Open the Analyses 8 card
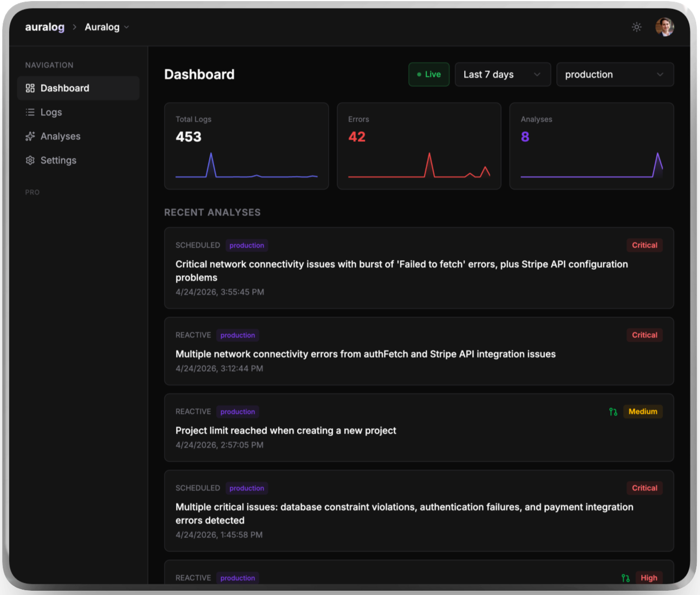 coord(592,146)
